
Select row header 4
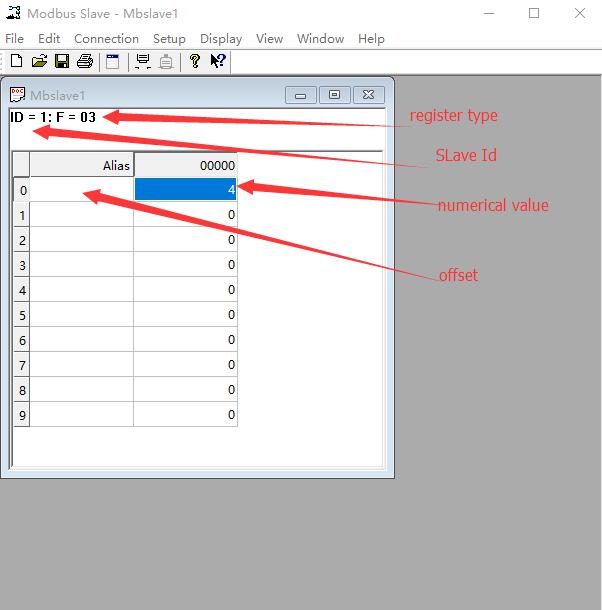(22, 290)
